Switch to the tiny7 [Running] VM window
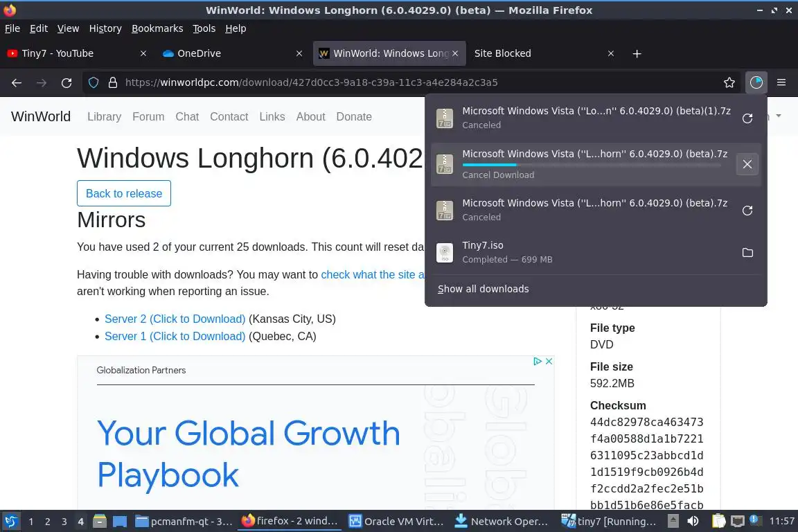 (x=609, y=522)
